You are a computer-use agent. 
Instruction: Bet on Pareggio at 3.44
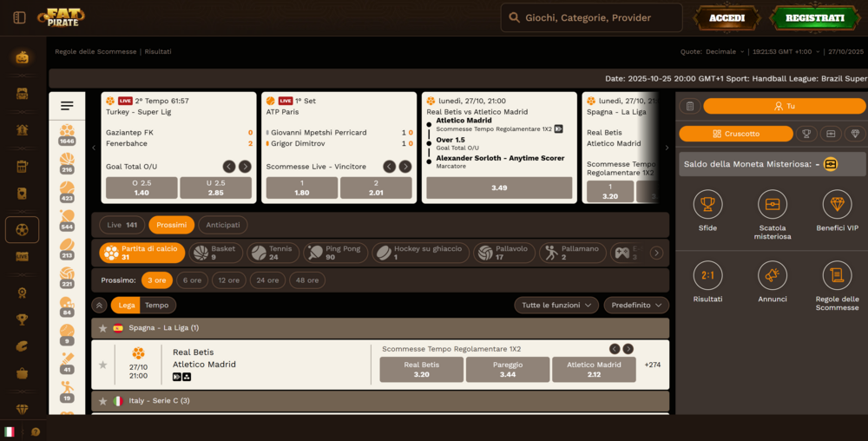[x=508, y=370]
